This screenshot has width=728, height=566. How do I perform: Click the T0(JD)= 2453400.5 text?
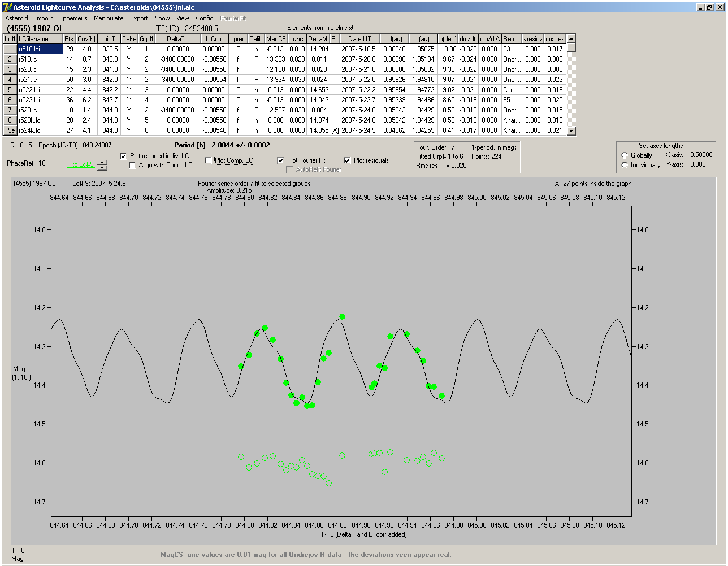coord(187,28)
